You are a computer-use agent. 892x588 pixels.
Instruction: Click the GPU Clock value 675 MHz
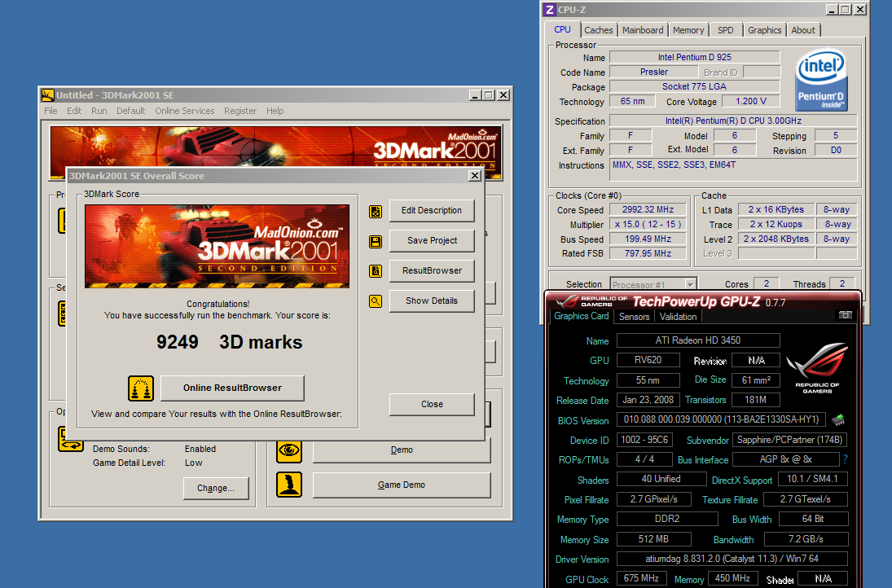pyautogui.click(x=641, y=578)
